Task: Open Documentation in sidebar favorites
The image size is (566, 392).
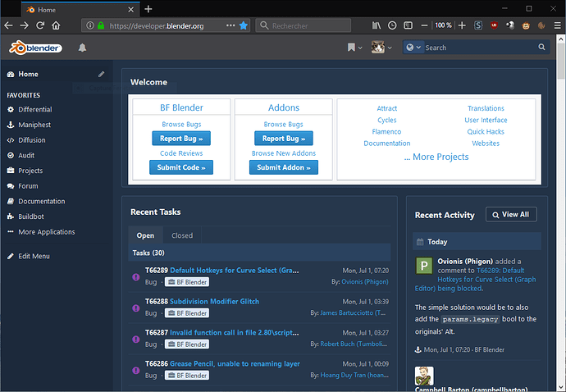Action: [x=42, y=201]
